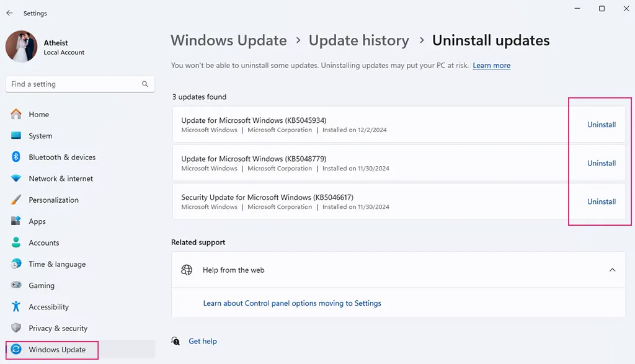The image size is (635, 364).
Task: Open the Learn more link
Action: [x=491, y=65]
